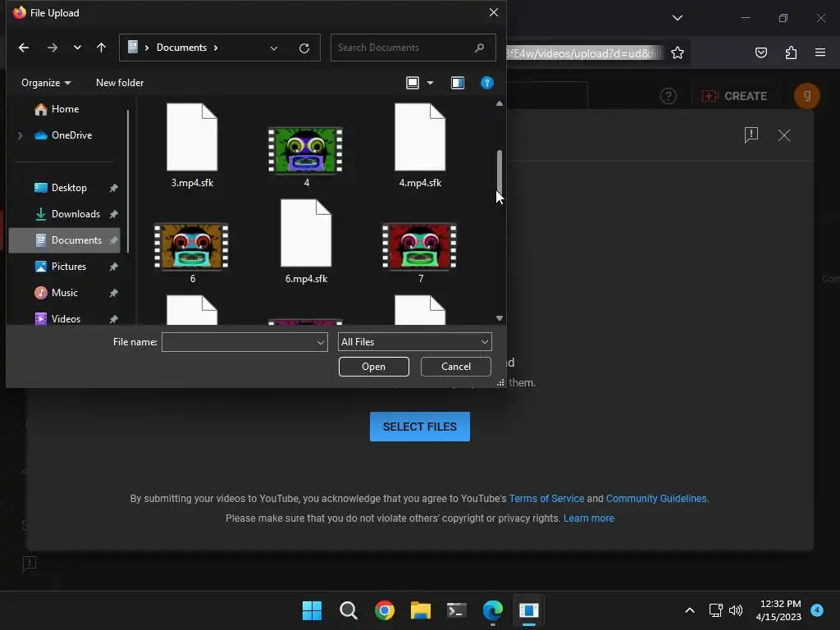Expand the File name dropdown arrow
The width and height of the screenshot is (840, 630).
point(321,342)
